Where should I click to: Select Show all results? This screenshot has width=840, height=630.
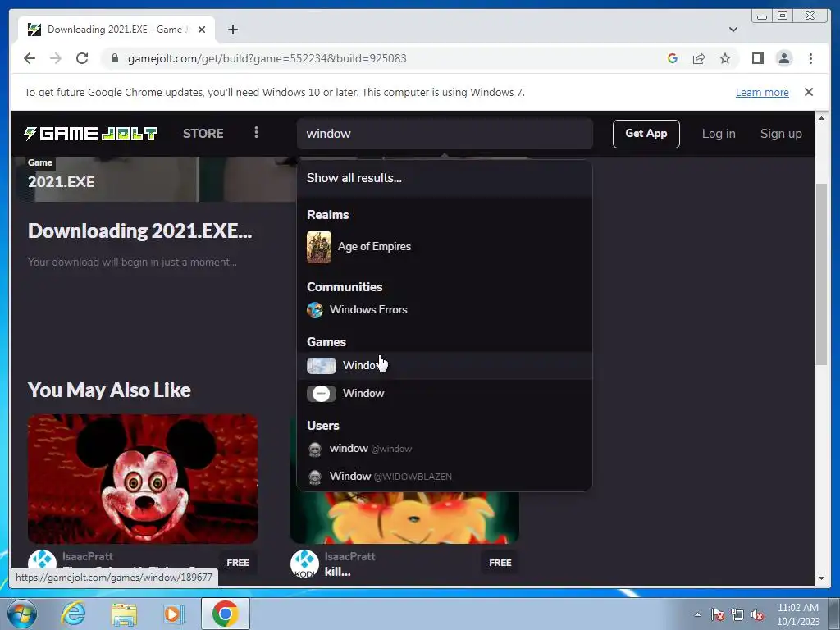(445, 178)
